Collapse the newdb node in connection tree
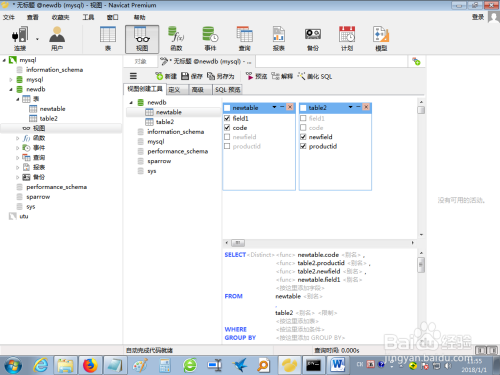Image resolution: width=500 pixels, height=375 pixels. 11,89
